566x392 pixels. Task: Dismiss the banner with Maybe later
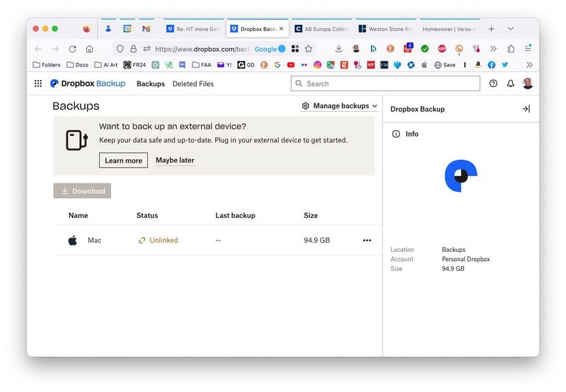point(175,161)
